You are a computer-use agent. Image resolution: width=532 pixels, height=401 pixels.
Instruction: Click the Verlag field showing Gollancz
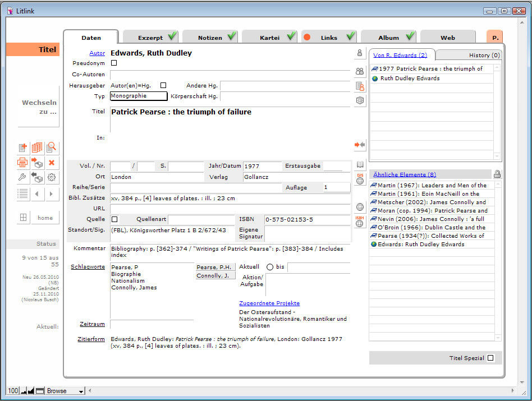pyautogui.click(x=296, y=177)
